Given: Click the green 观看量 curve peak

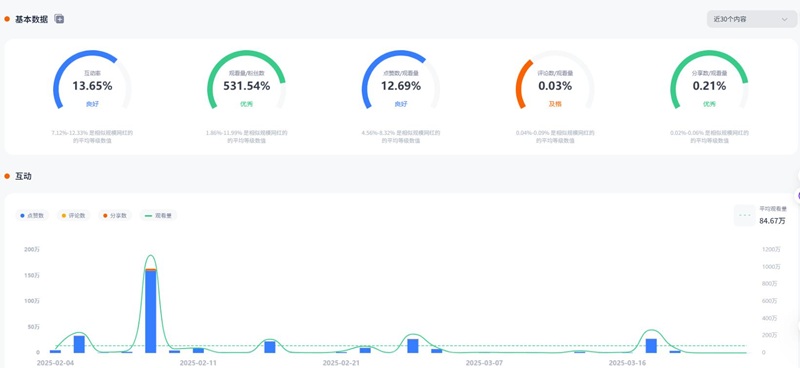Looking at the screenshot, I should pos(151,256).
